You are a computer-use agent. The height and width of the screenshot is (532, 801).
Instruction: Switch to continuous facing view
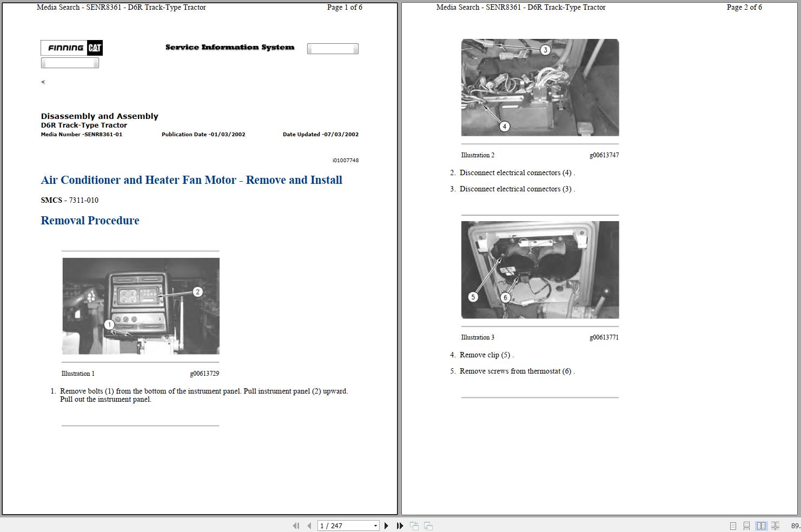775,526
